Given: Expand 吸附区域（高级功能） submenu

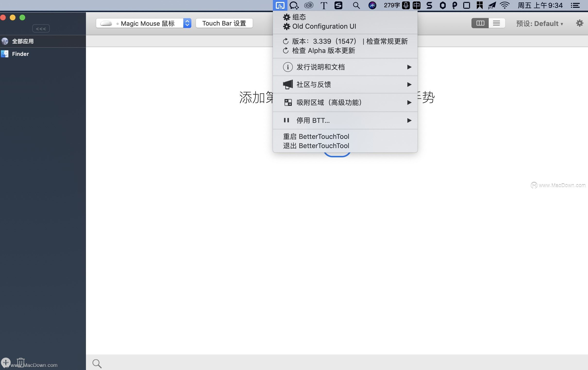Looking at the screenshot, I should pyautogui.click(x=345, y=102).
